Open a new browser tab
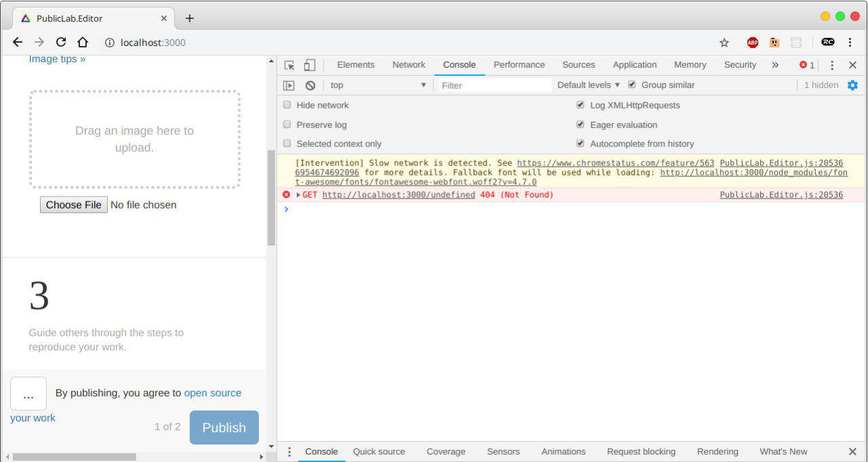868x462 pixels. pos(190,18)
